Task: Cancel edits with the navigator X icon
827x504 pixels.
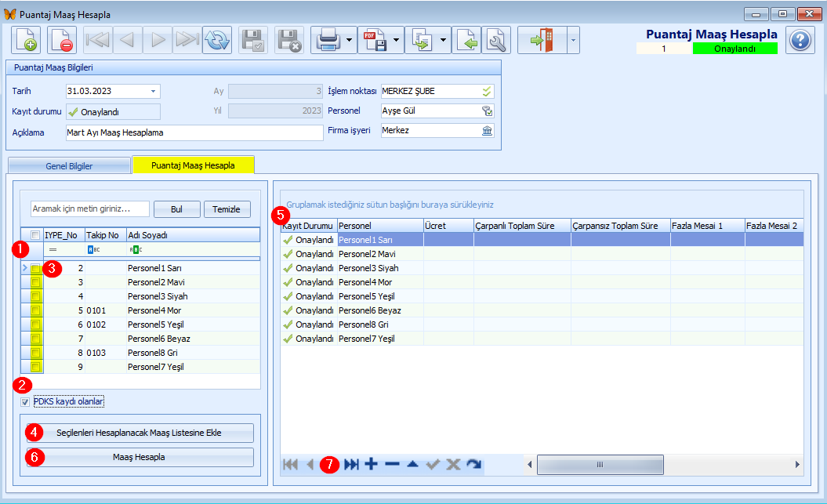Action: point(454,464)
